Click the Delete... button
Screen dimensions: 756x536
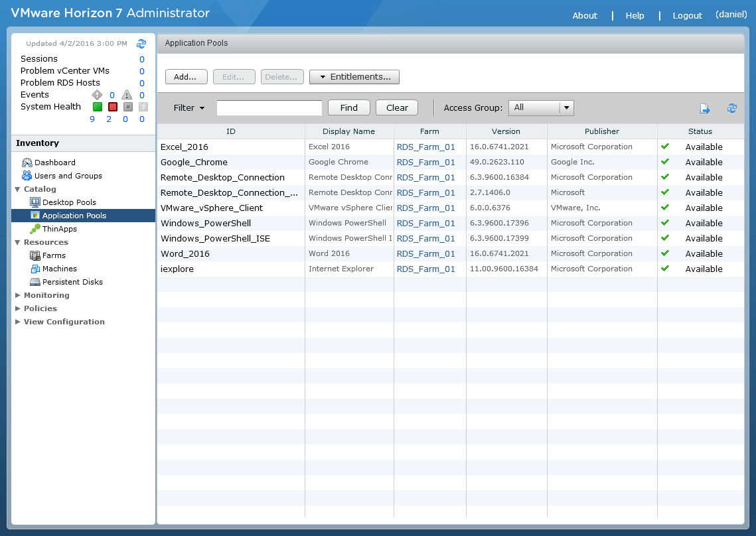(282, 77)
